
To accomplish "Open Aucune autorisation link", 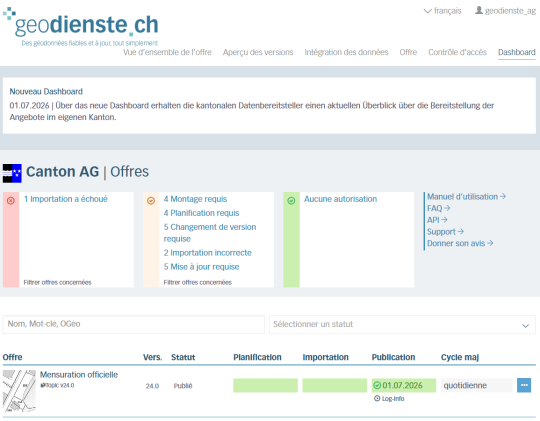I will click(340, 199).
